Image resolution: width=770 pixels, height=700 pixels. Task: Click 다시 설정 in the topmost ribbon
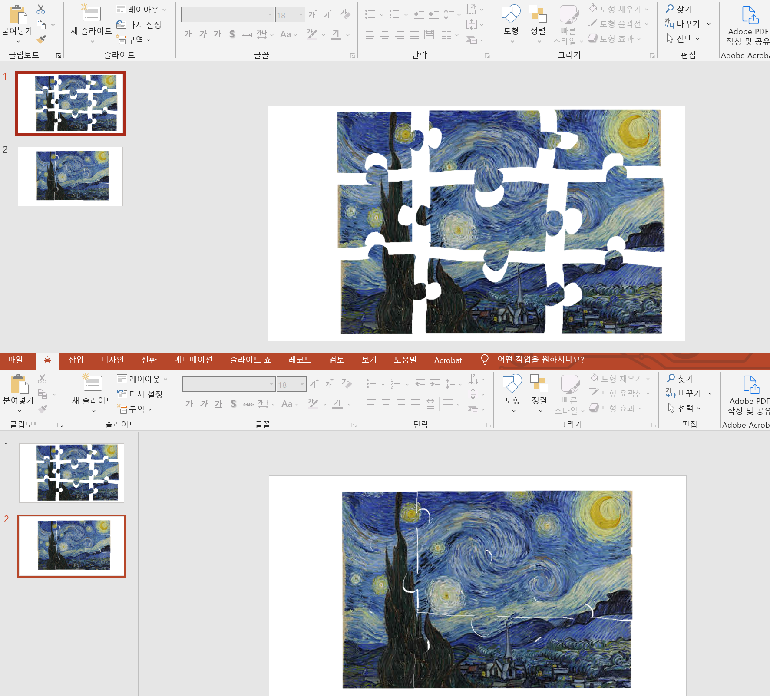tap(139, 24)
